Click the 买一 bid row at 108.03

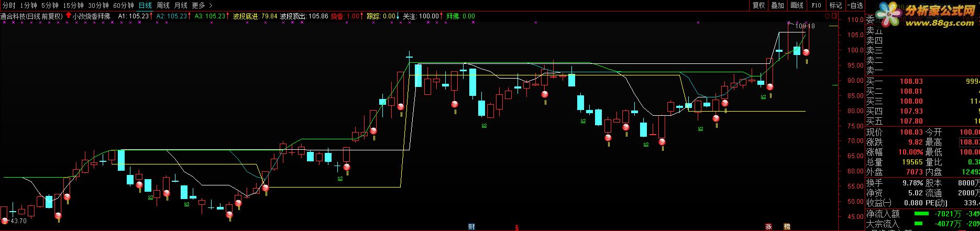[x=923, y=81]
